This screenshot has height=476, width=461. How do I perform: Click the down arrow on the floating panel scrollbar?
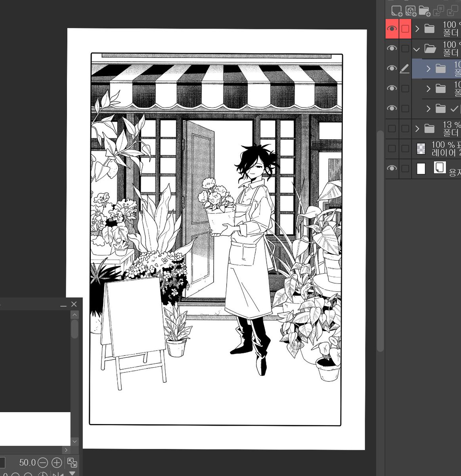[x=74, y=441]
